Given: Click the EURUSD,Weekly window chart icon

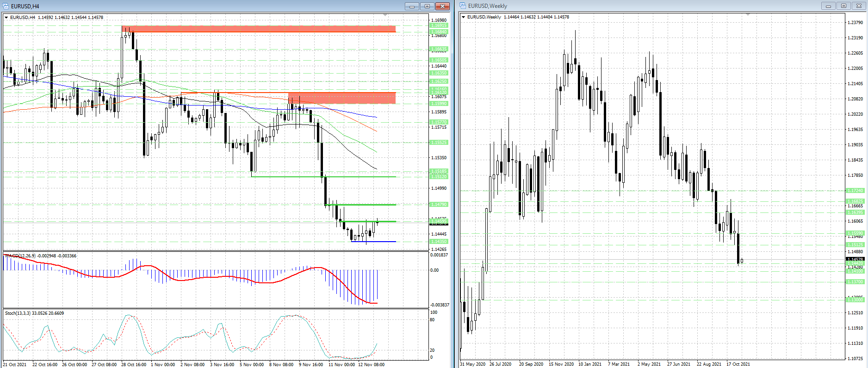Looking at the screenshot, I should coord(463,6).
